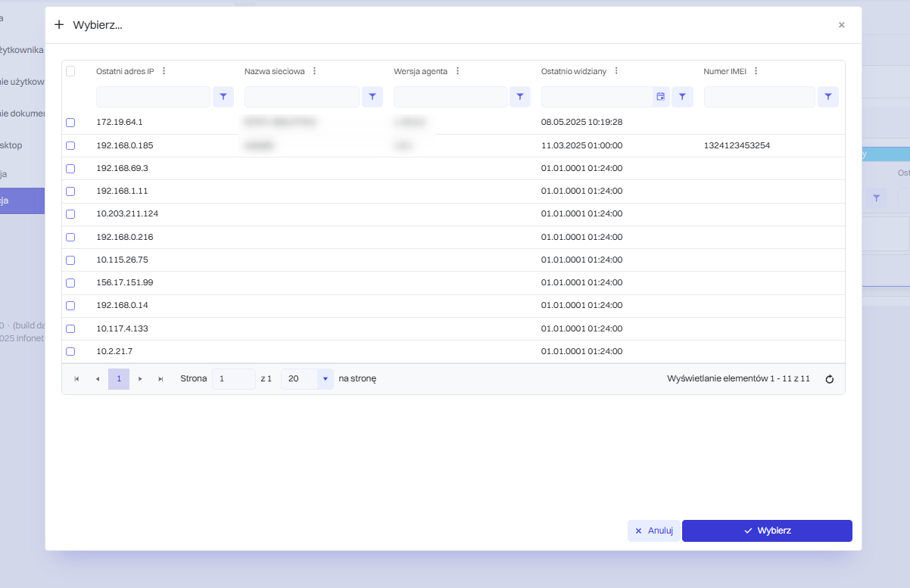Refresh the grid using reload icon
This screenshot has width=910, height=588.
click(829, 379)
